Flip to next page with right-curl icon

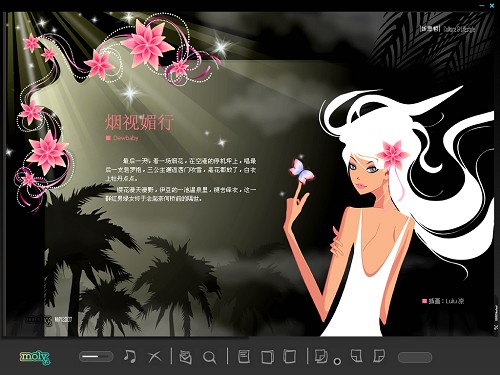(379, 356)
